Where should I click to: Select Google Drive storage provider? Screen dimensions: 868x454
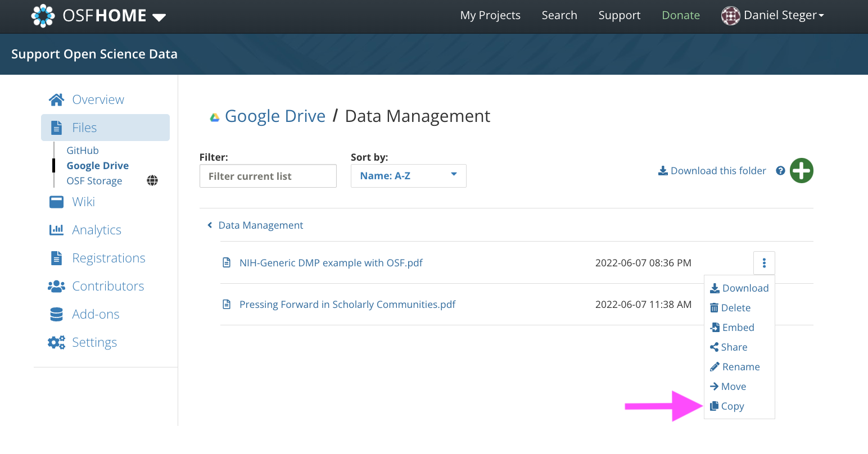tap(98, 165)
